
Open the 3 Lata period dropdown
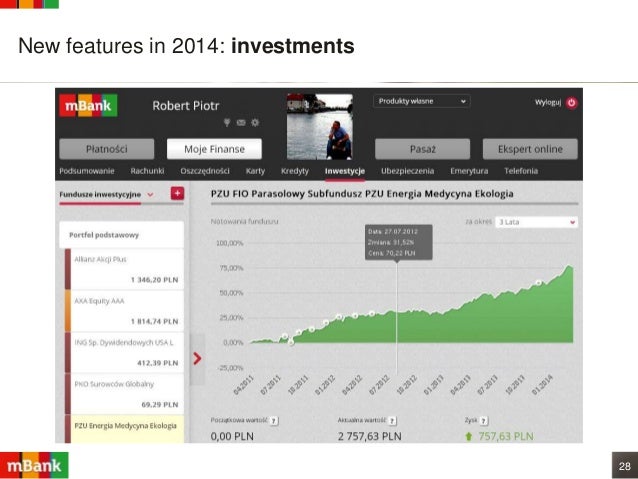pyautogui.click(x=536, y=222)
